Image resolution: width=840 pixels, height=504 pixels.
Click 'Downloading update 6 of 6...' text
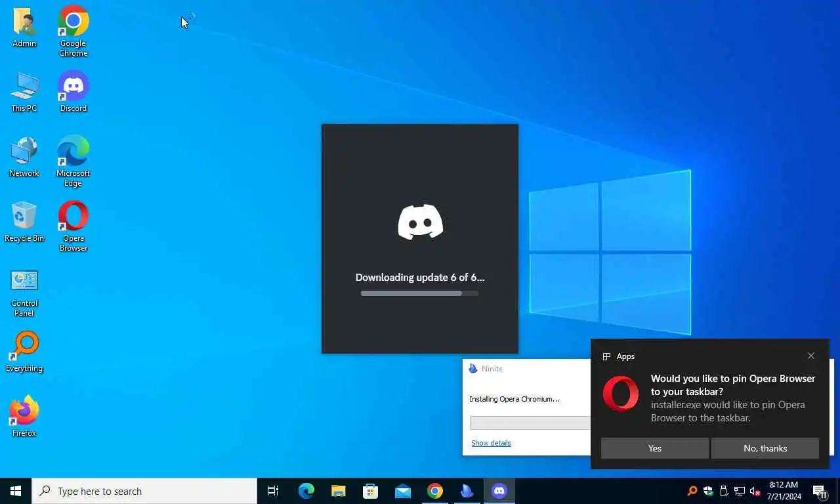[420, 277]
